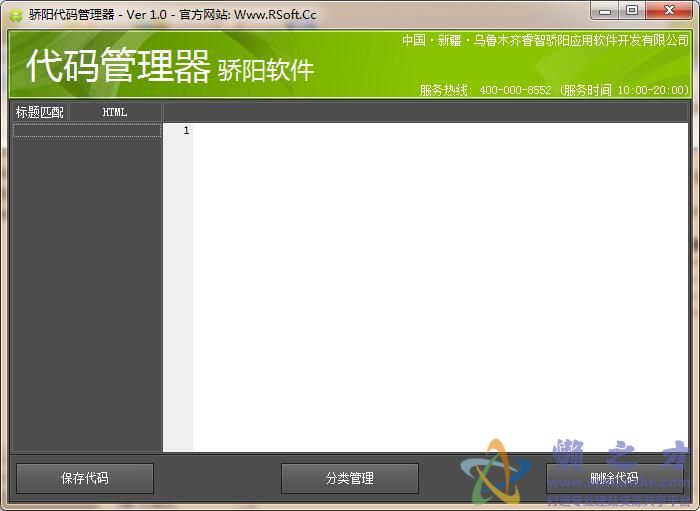The image size is (700, 511).
Task: Click line number 1 in gutter
Action: click(186, 130)
